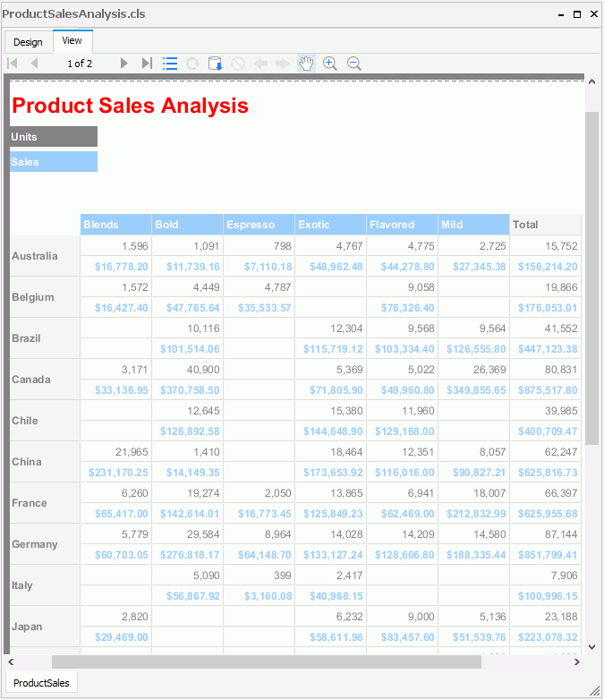Click France Mild sales $212,832.99

pyautogui.click(x=476, y=514)
